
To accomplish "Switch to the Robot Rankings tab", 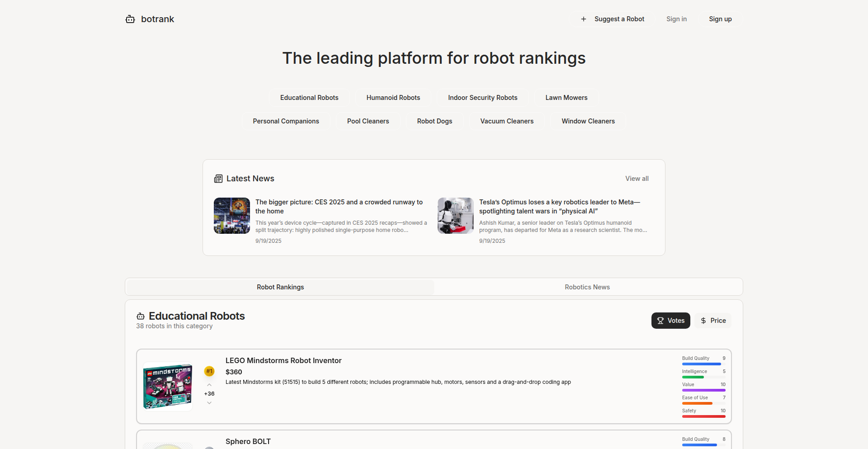I will point(280,287).
